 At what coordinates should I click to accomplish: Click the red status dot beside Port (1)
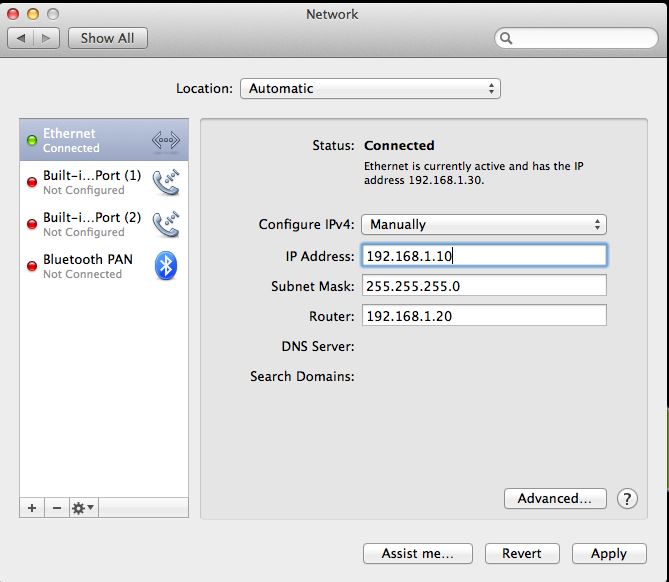tap(32, 182)
